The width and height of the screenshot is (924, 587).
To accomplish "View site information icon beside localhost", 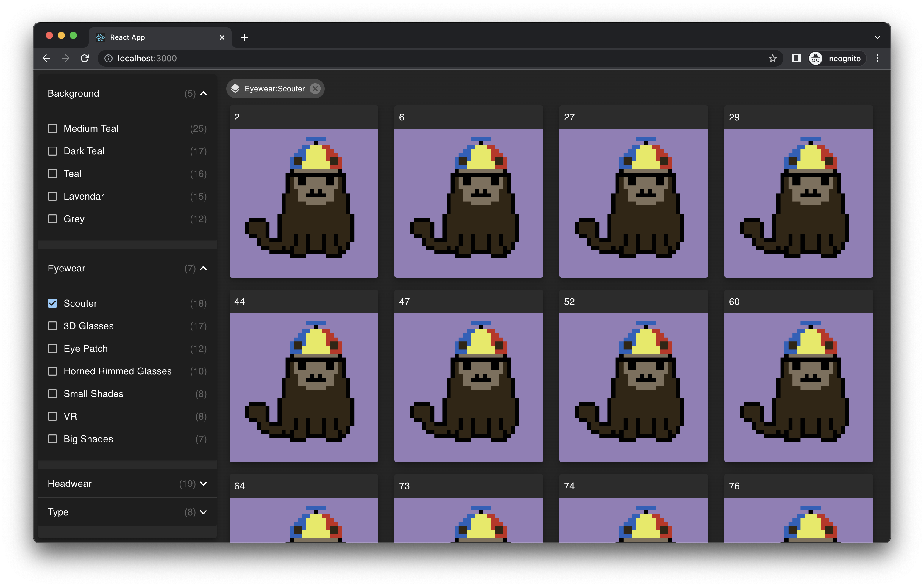I will 109,58.
